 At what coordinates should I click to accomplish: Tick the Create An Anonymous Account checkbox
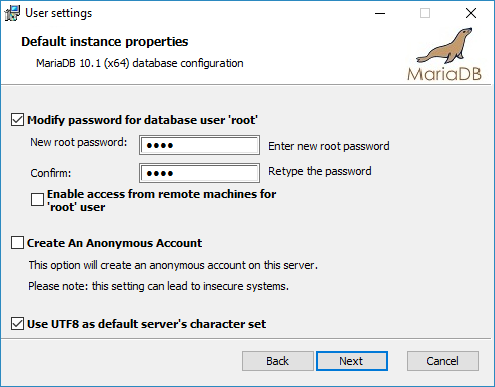coord(17,243)
